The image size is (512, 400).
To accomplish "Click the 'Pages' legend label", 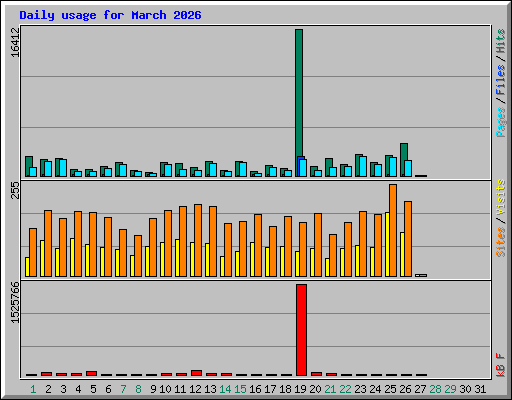I will (x=500, y=122).
